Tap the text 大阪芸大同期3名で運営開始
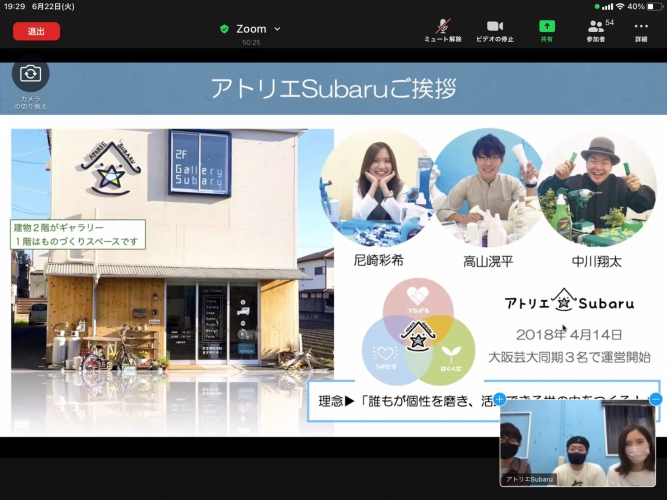Image resolution: width=667 pixels, height=500 pixels. tap(569, 357)
